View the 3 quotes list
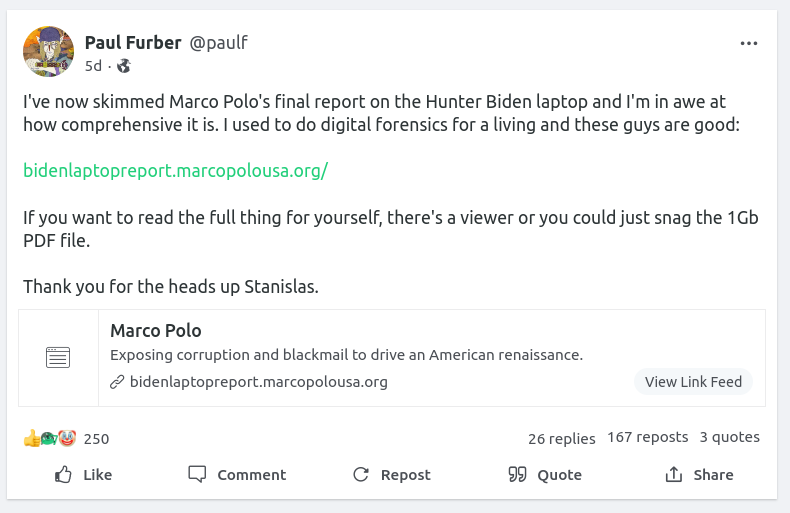The image size is (790, 513). tap(729, 437)
